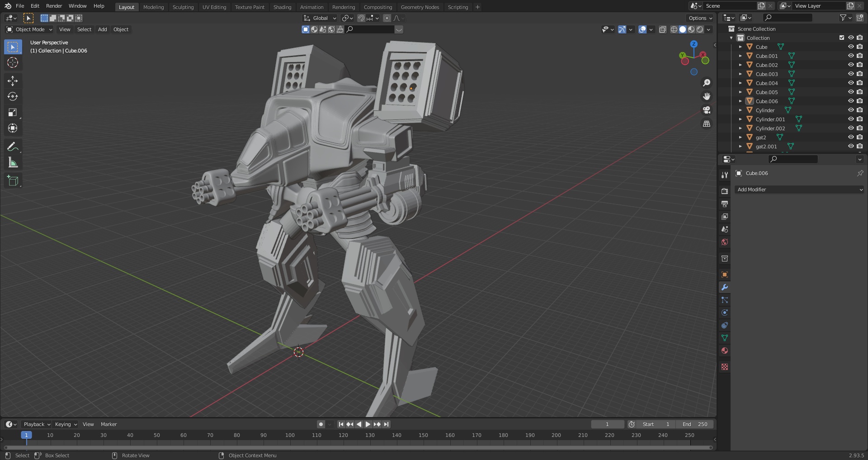Open the File menu
This screenshot has width=868, height=460.
(x=20, y=6)
